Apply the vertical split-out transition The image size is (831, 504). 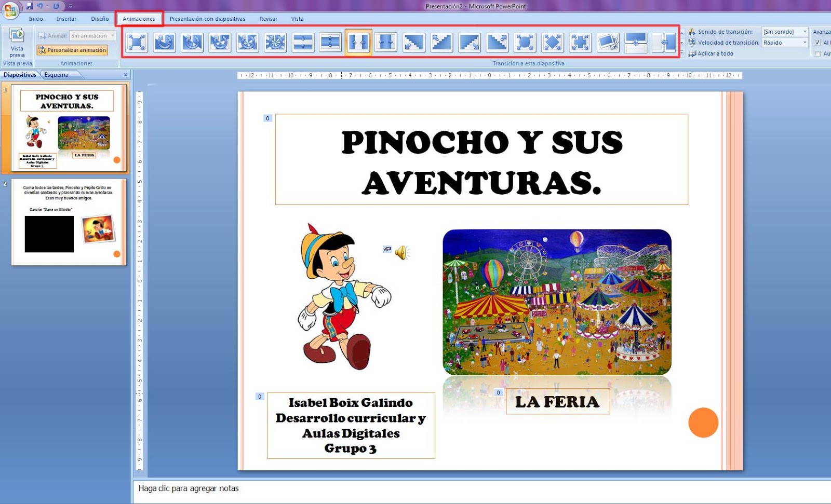click(x=386, y=42)
